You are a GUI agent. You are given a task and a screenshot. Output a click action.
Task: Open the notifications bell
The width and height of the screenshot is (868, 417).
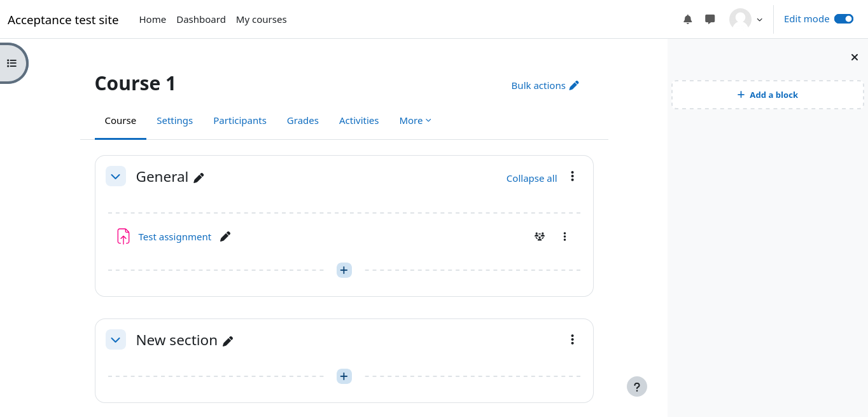[x=687, y=19]
